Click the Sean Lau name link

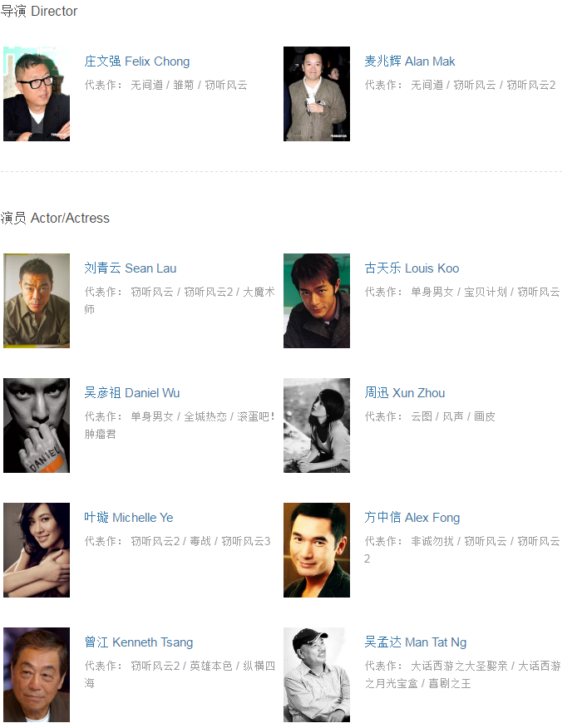[x=130, y=268]
